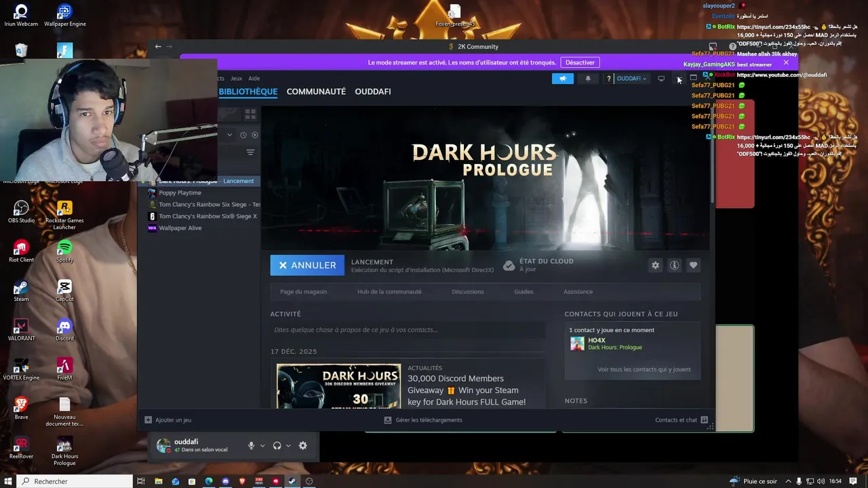Open game settings gear for Dark Hours

[x=655, y=266]
